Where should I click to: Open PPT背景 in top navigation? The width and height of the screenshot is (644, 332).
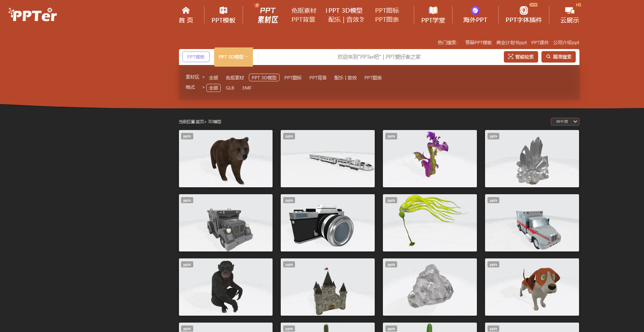pos(303,20)
